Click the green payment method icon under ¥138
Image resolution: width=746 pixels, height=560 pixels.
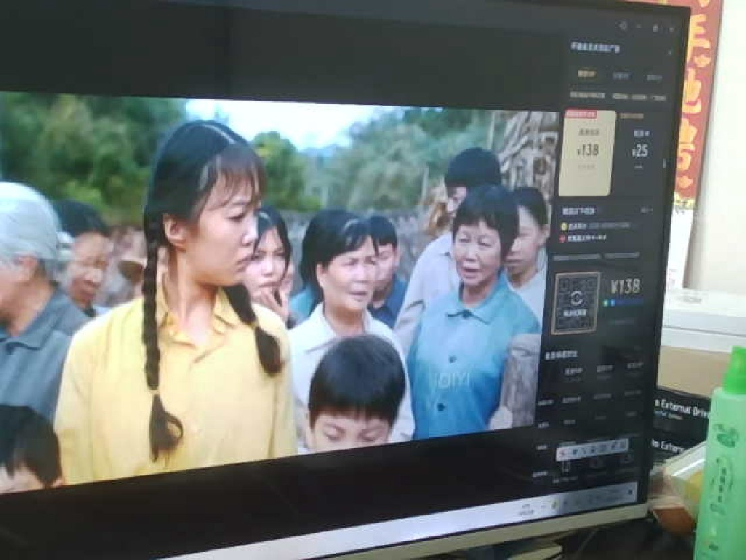pos(606,303)
